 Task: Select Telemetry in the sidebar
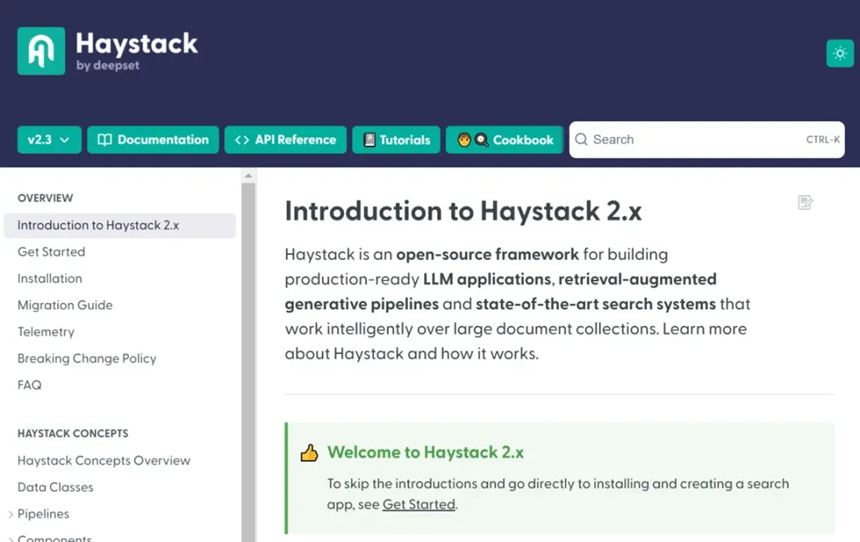pos(46,332)
